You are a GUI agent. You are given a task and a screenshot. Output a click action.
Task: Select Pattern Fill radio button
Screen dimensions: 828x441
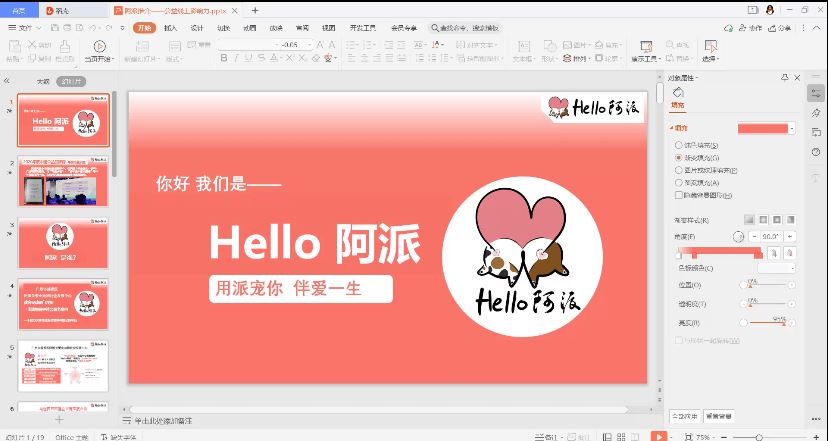pyautogui.click(x=679, y=183)
